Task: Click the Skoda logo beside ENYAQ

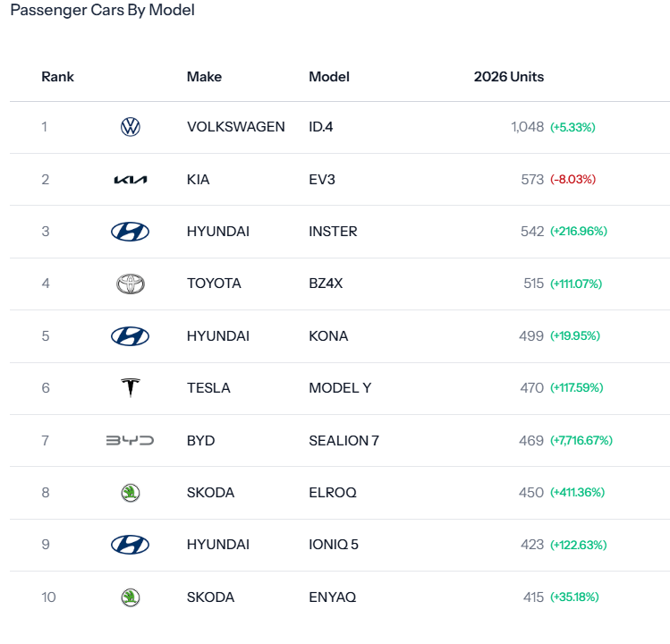Action: point(131,597)
